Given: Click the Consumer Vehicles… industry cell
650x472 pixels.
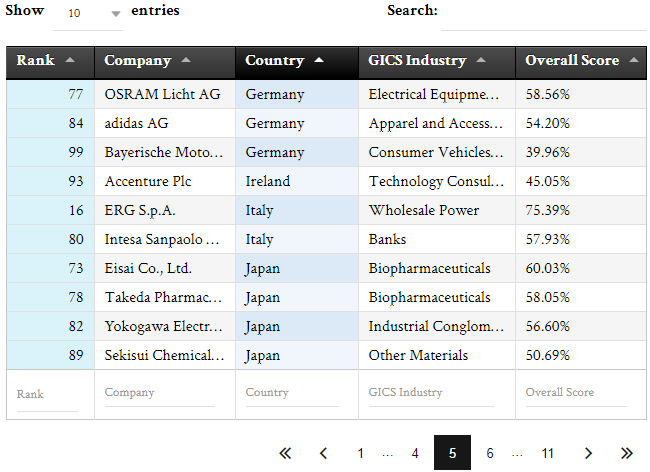Looking at the screenshot, I should [x=437, y=152].
